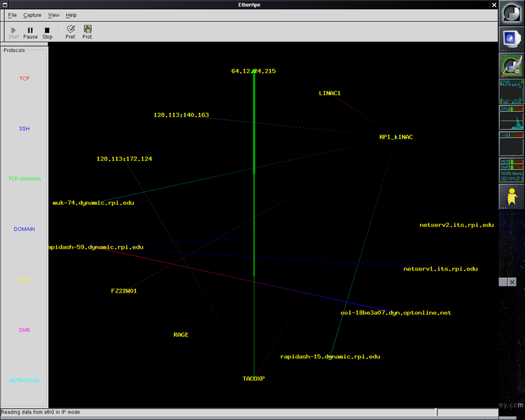Click the DOMAIN protocol legend label
This screenshot has width=525, height=420.
point(24,229)
